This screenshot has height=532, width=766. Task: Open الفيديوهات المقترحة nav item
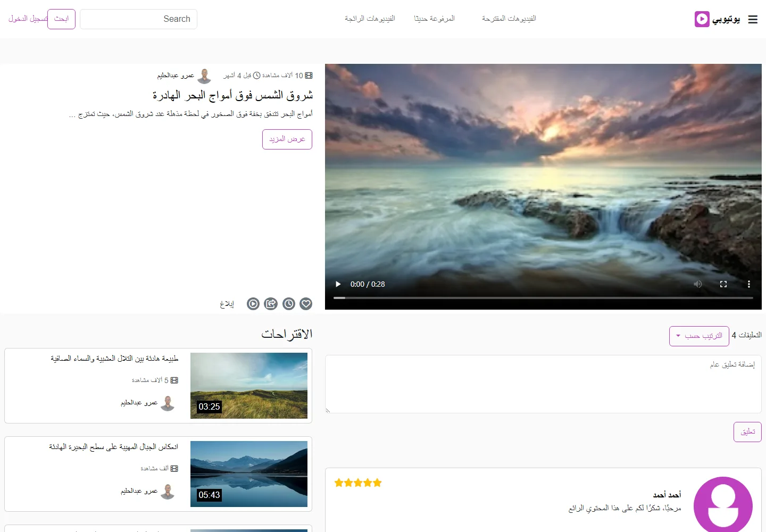click(509, 19)
